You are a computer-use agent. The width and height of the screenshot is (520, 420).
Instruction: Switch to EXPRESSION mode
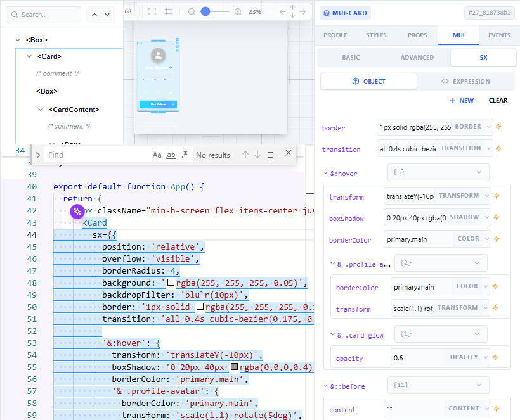pyautogui.click(x=465, y=82)
